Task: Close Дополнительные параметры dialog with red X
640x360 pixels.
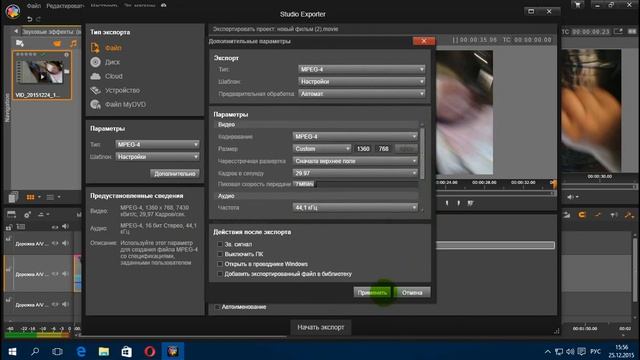Action: (x=424, y=41)
